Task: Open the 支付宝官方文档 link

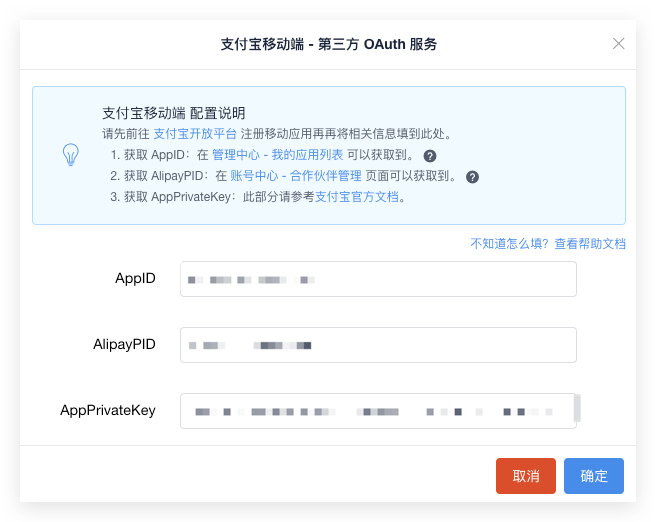Action: coord(356,197)
